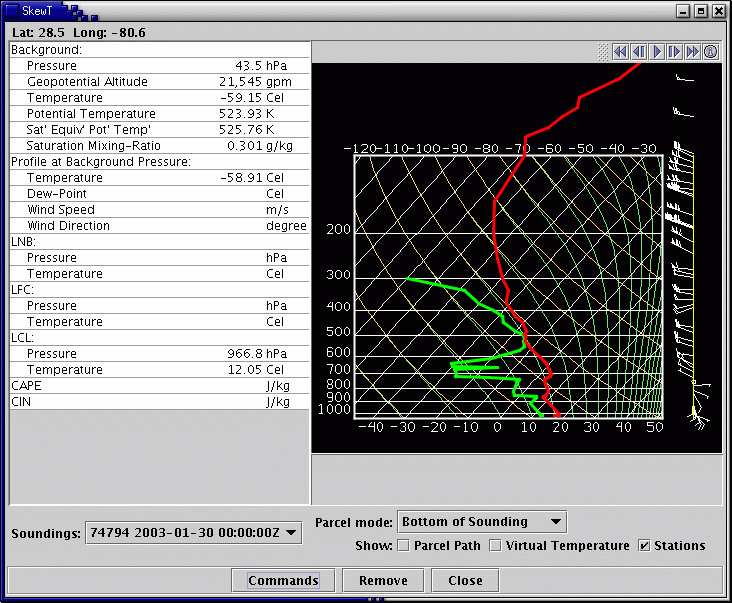This screenshot has height=603, width=732.
Task: Grab the dotted toolbar drag handle
Action: (x=603, y=51)
